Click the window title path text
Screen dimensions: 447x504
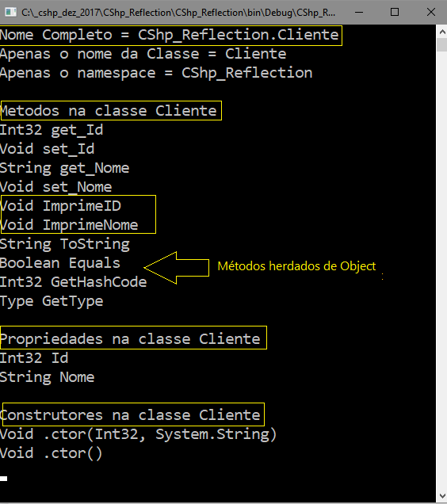[x=178, y=13]
